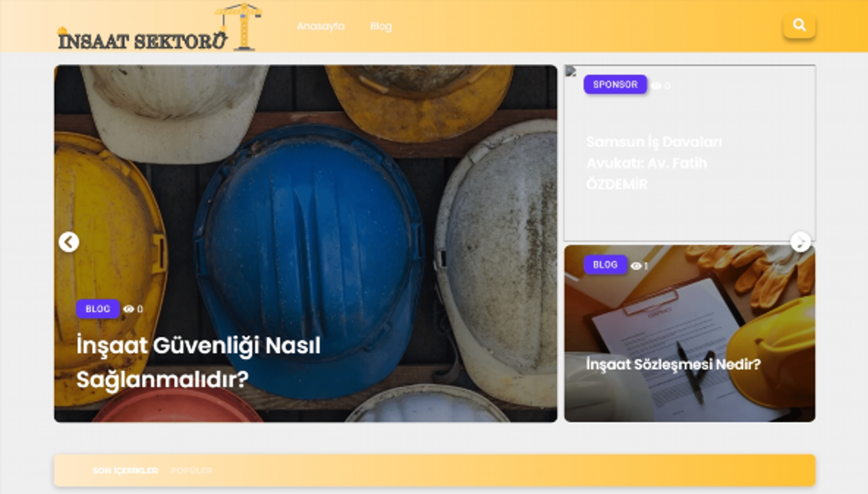The height and width of the screenshot is (494, 868).
Task: Click the search magnifier icon
Action: 799,25
